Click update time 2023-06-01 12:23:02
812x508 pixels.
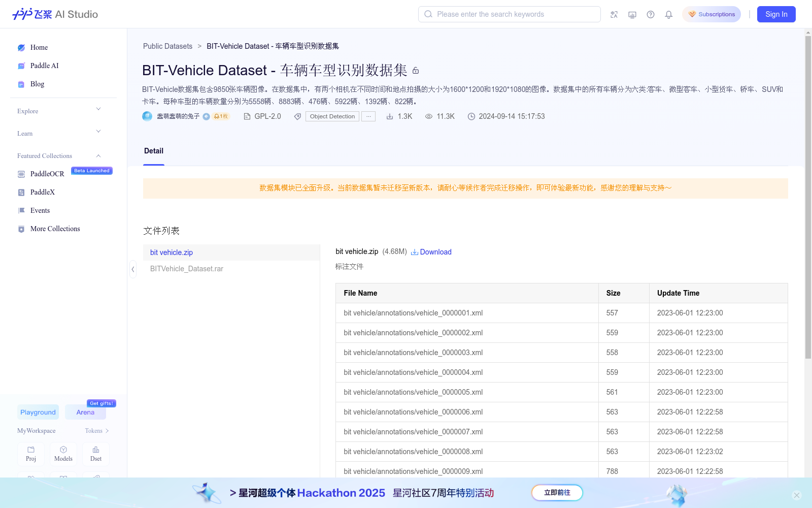[x=690, y=452]
